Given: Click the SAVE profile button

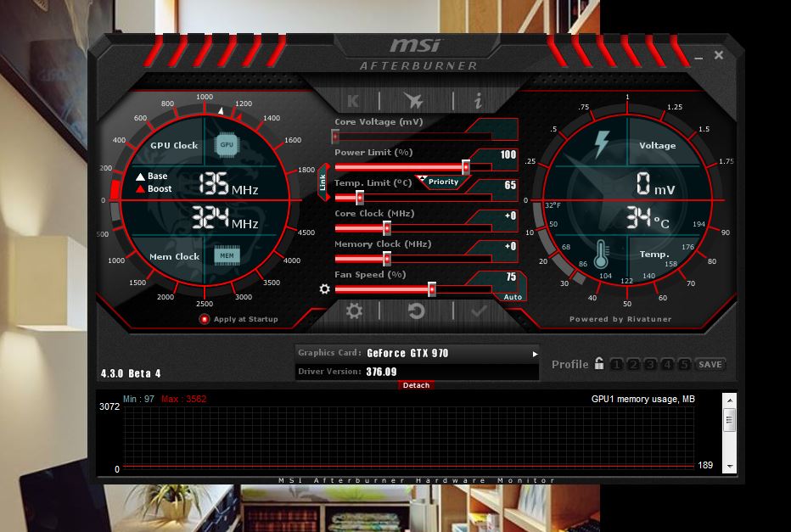Looking at the screenshot, I should click(x=710, y=365).
